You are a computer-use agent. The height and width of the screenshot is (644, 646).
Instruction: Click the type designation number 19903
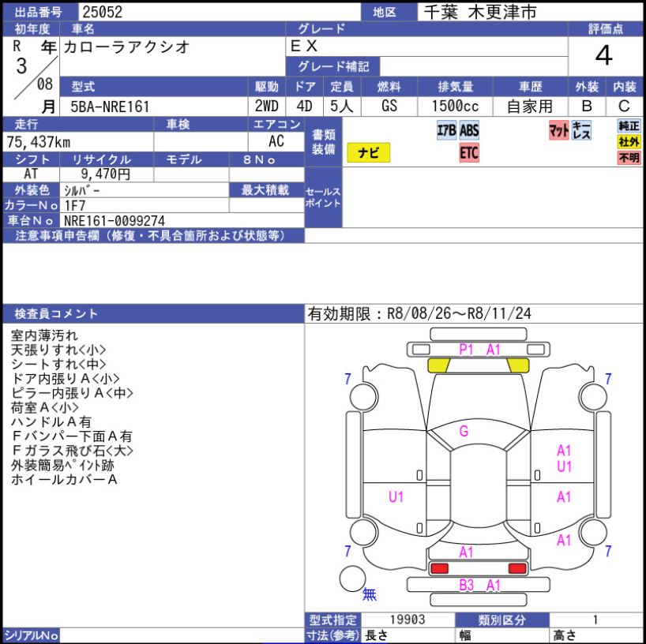(x=407, y=620)
